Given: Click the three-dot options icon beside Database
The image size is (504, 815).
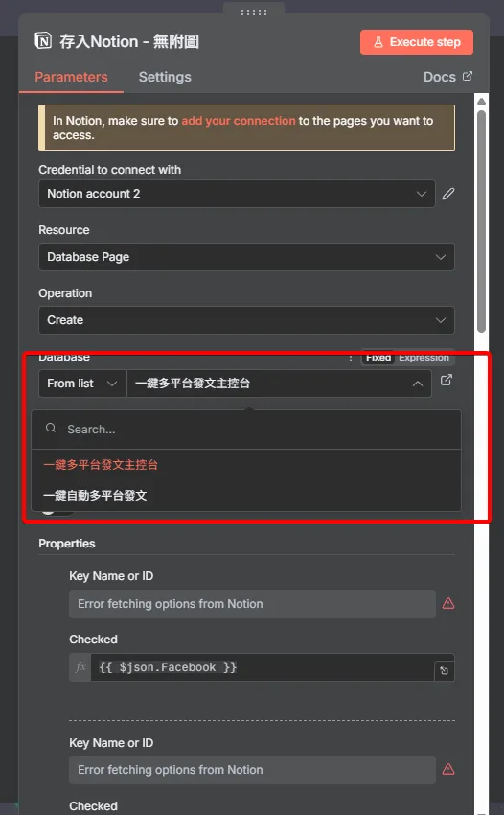Looking at the screenshot, I should (351, 358).
